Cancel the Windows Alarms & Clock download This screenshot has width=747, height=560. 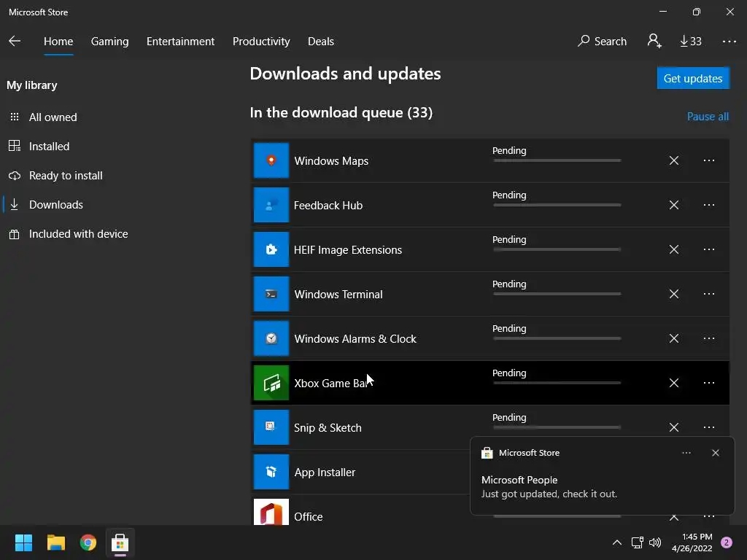673,338
